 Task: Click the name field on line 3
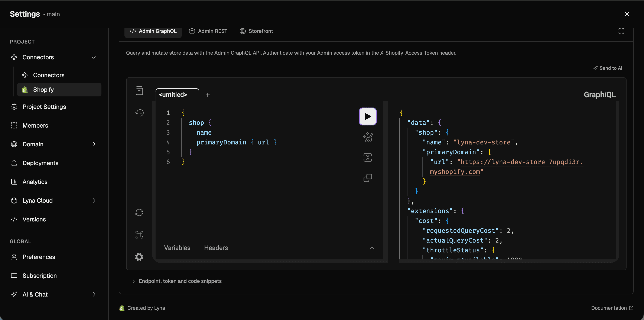204,132
